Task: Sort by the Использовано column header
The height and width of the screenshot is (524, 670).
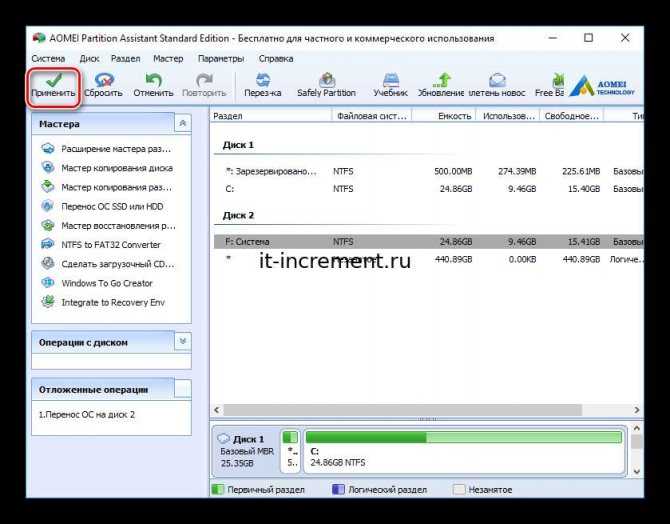Action: coord(508,116)
